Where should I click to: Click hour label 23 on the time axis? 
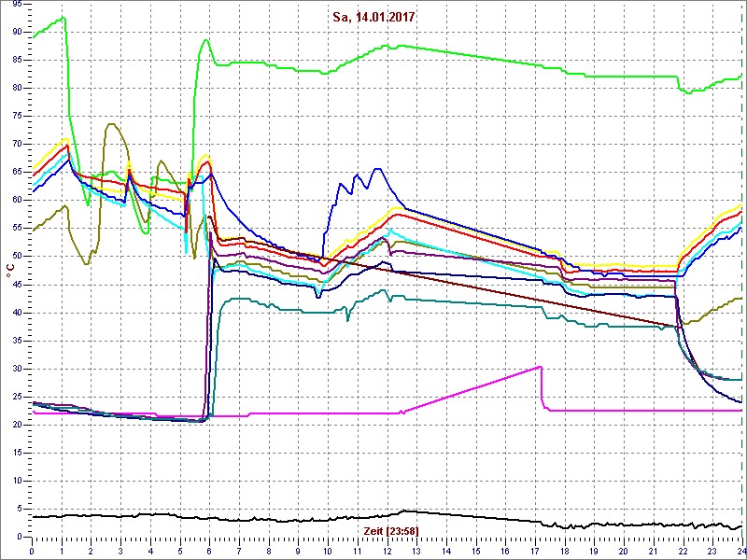(712, 551)
